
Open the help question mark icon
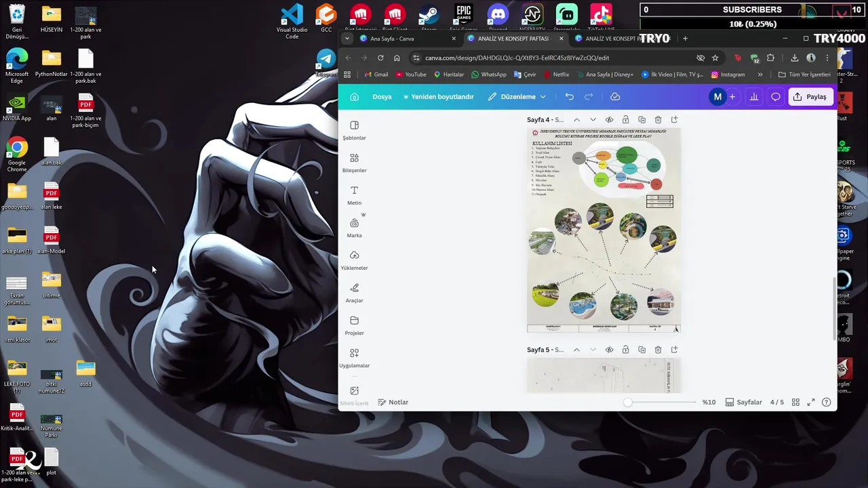coord(826,403)
